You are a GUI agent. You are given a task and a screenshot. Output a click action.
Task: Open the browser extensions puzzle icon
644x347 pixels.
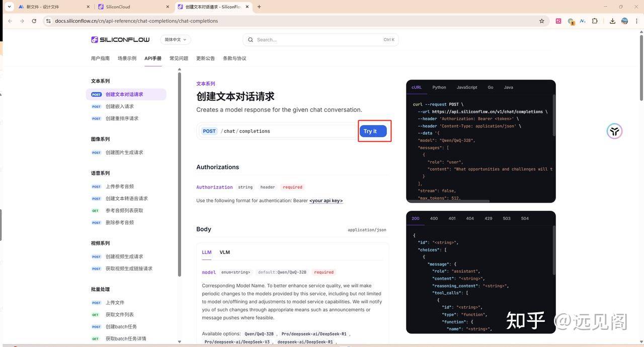(595, 21)
